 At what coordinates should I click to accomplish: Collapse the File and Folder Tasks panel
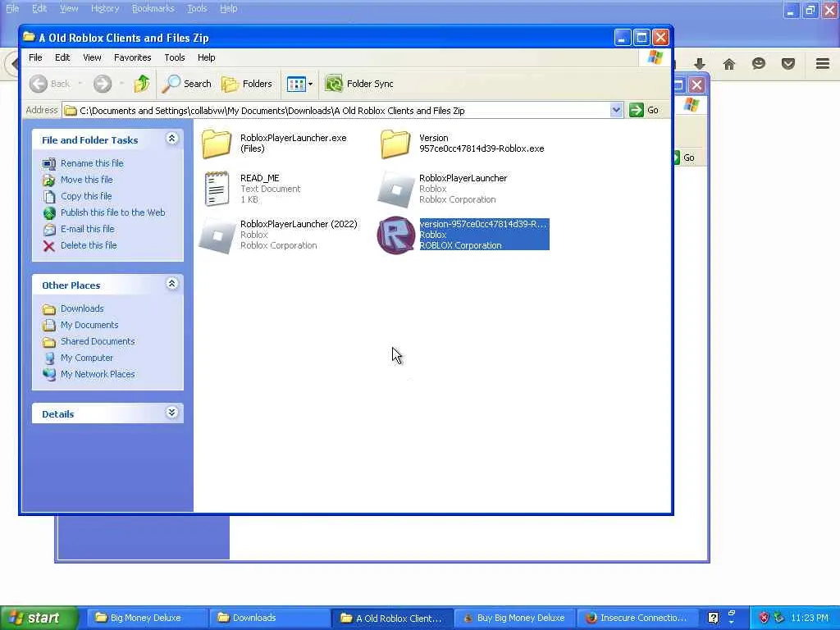(x=171, y=139)
